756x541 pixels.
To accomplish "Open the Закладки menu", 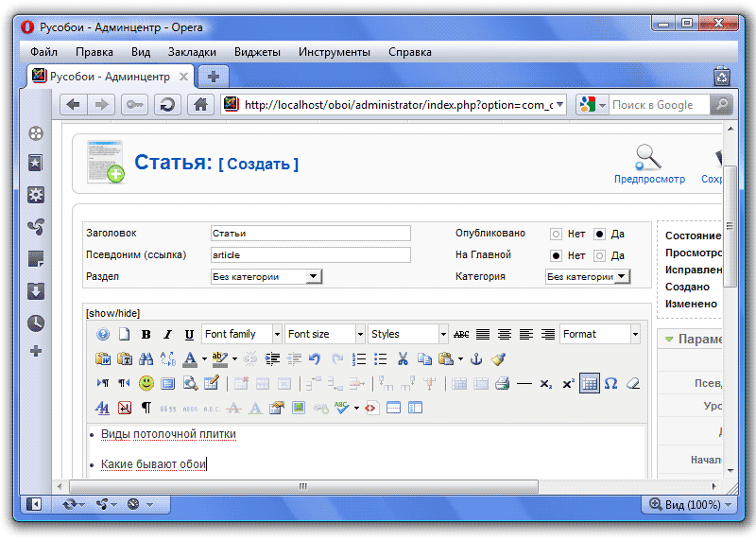I will coord(192,52).
